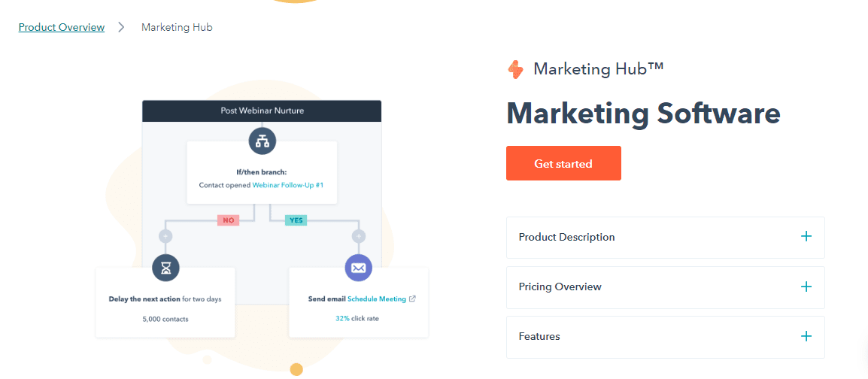868x379 pixels.
Task: Click the external link icon beside Schedule Meeting
Action: 412,299
